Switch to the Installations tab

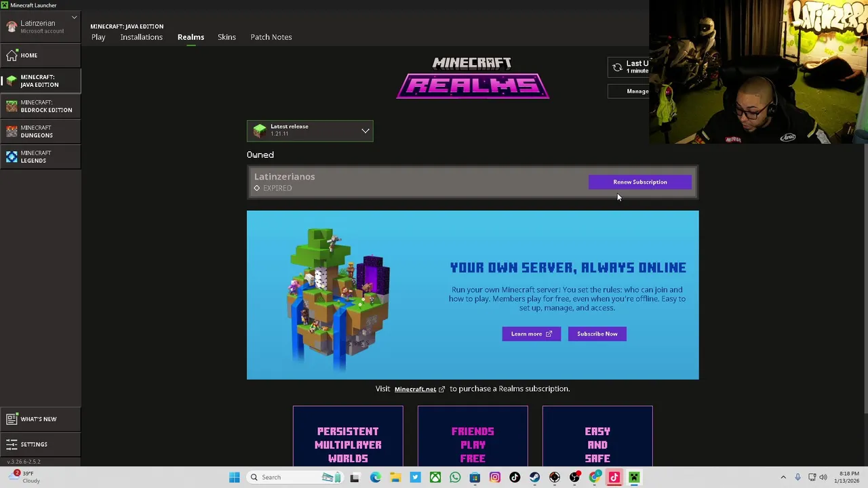[x=141, y=37]
